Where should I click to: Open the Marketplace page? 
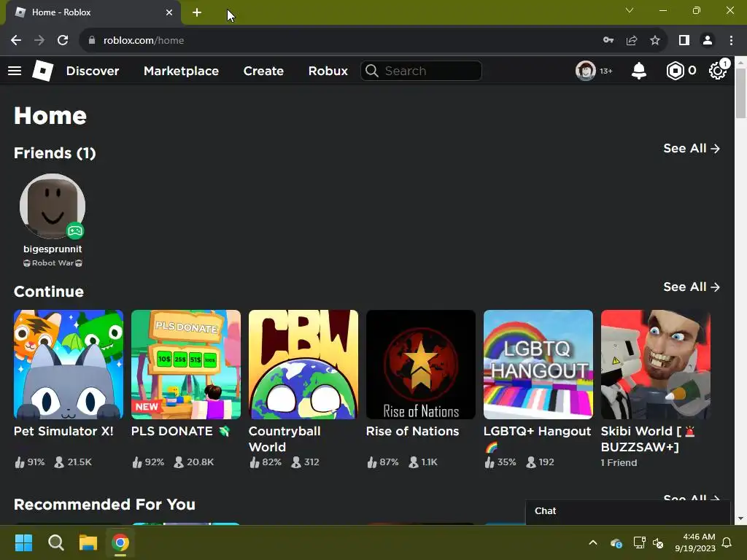181,71
